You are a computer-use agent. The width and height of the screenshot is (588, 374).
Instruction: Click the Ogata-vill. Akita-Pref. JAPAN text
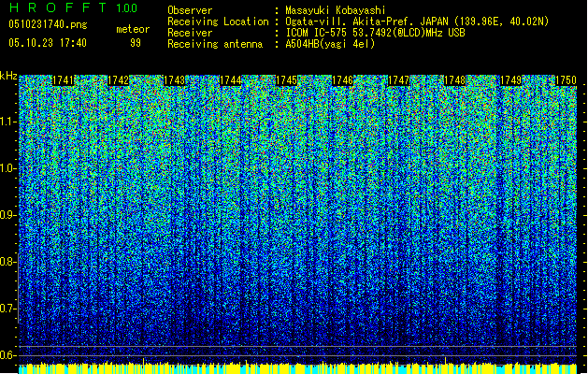[x=417, y=22]
